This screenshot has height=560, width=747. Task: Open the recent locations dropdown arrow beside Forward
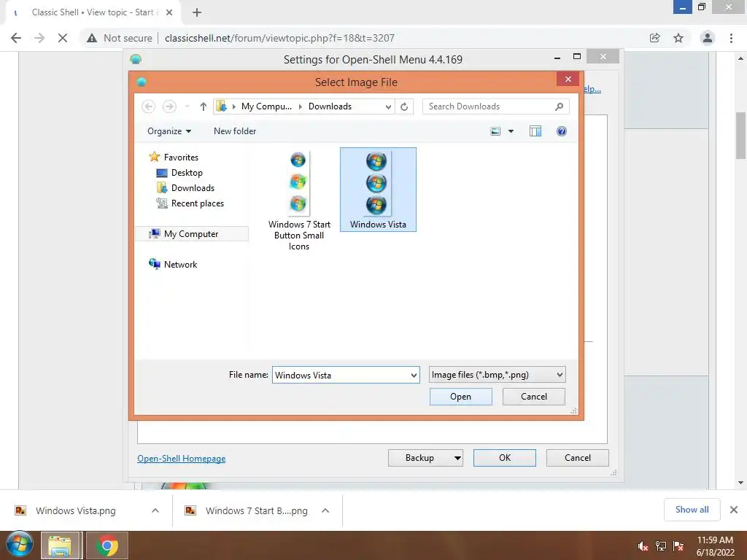click(187, 106)
